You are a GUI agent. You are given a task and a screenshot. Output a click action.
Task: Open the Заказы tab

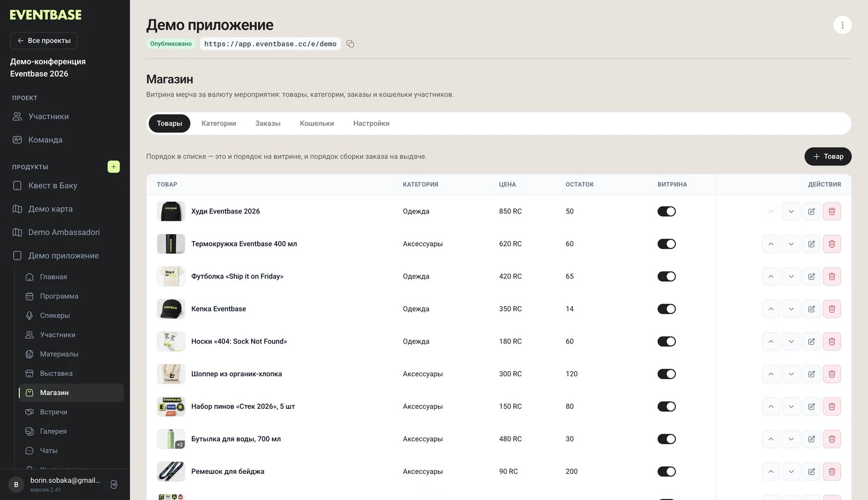(268, 124)
